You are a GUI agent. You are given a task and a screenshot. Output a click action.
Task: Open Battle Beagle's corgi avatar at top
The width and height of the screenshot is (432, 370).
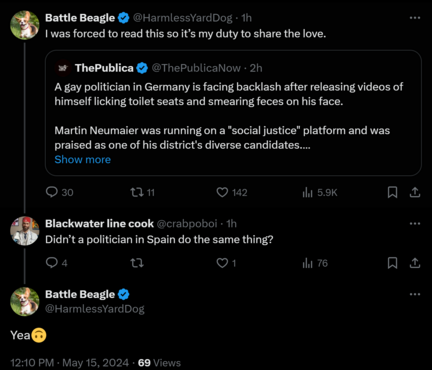[x=25, y=25]
